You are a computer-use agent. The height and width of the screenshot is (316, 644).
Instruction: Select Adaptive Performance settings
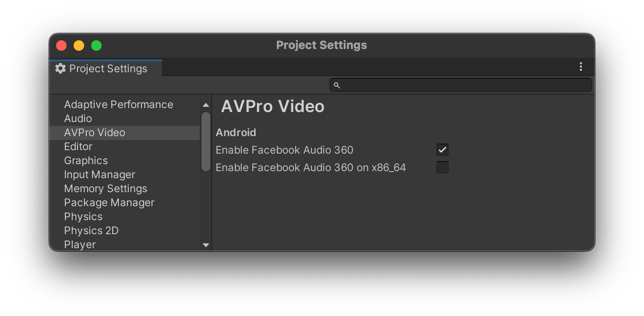(x=119, y=104)
